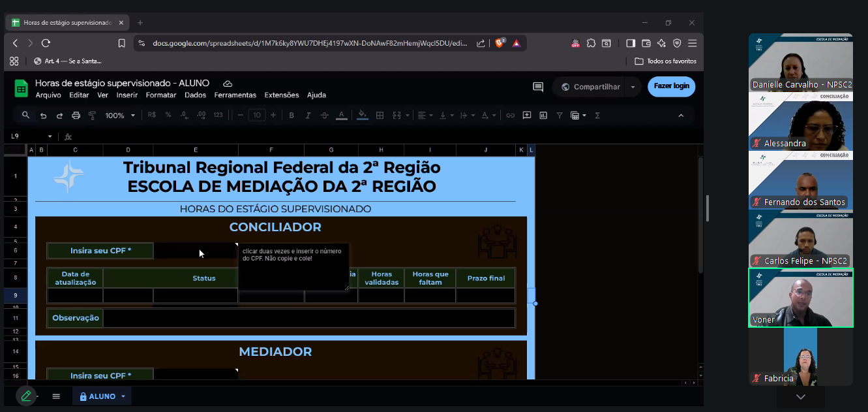This screenshot has width=868, height=412.
Task: Bookmark this page
Action: coord(121,43)
